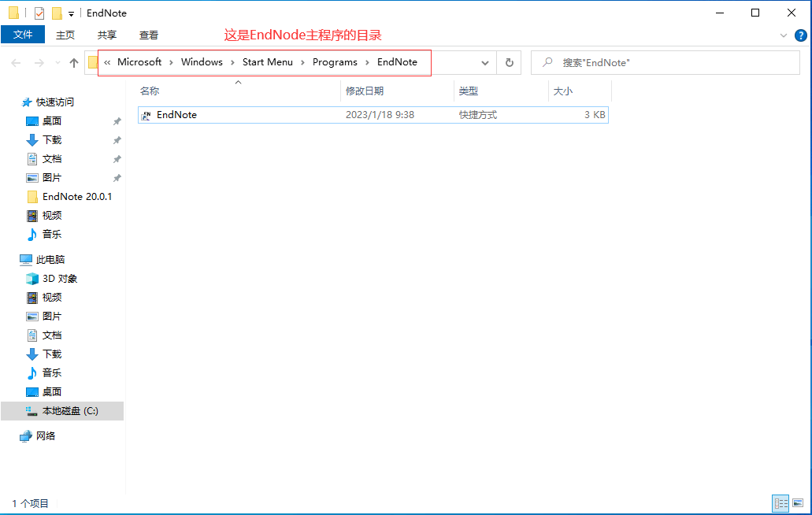Open 音乐 under 此电脑

coord(52,372)
